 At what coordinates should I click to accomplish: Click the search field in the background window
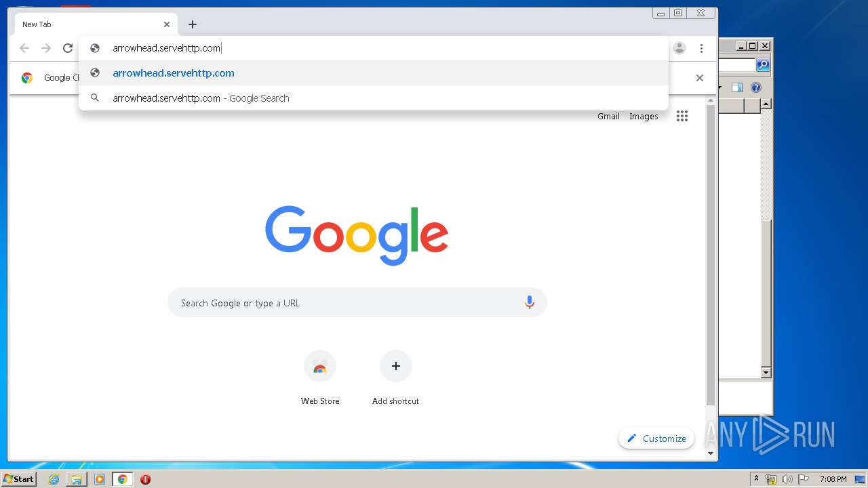click(x=736, y=65)
